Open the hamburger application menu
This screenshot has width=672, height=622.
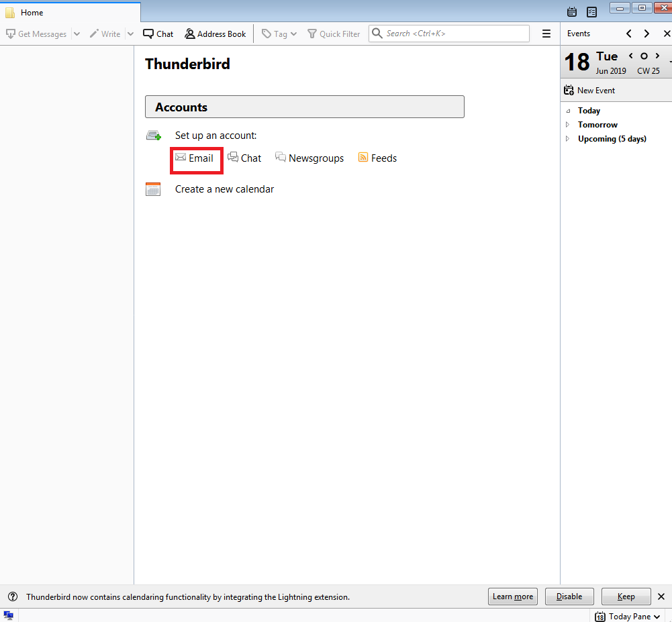[546, 34]
